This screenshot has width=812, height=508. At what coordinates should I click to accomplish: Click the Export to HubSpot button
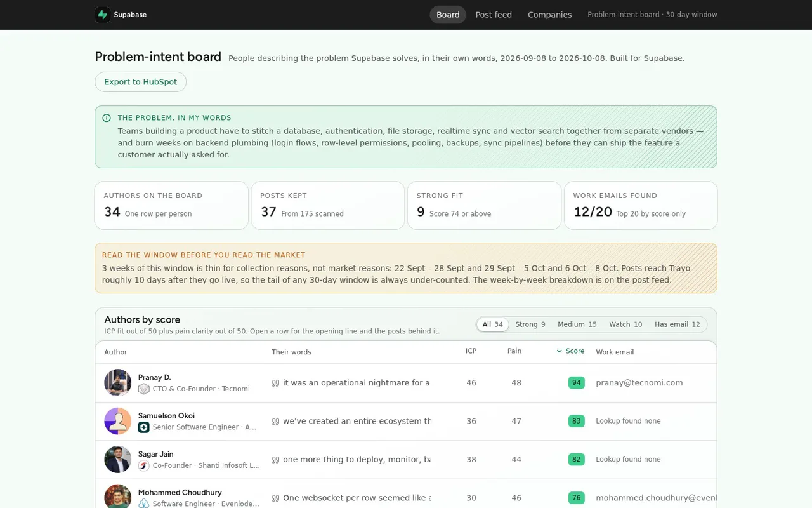coord(141,82)
